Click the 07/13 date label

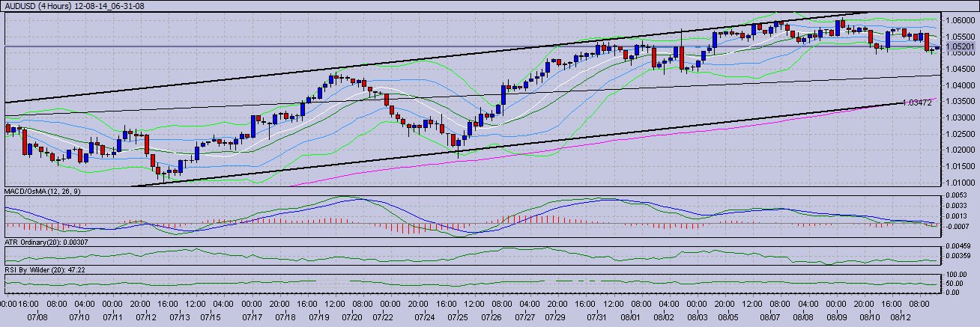tap(180, 317)
